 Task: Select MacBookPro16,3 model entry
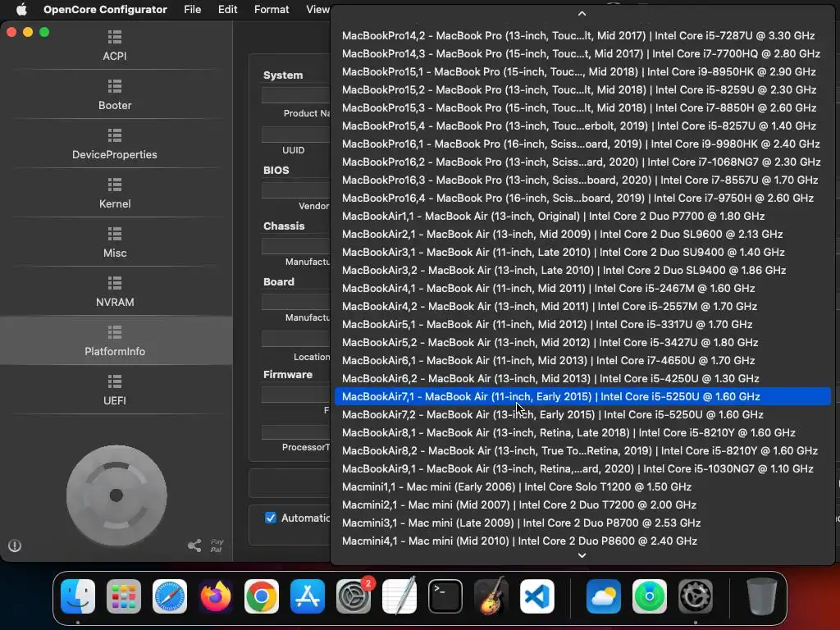tap(582, 180)
